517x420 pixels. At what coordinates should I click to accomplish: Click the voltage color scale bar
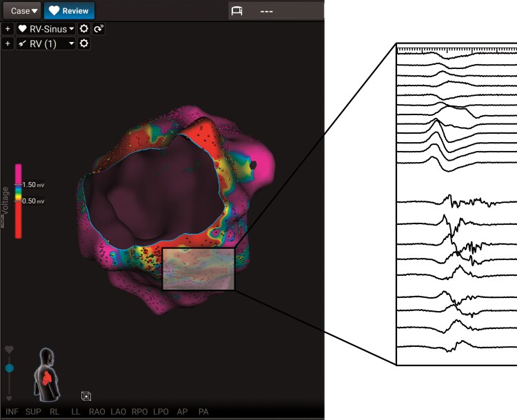(19, 201)
